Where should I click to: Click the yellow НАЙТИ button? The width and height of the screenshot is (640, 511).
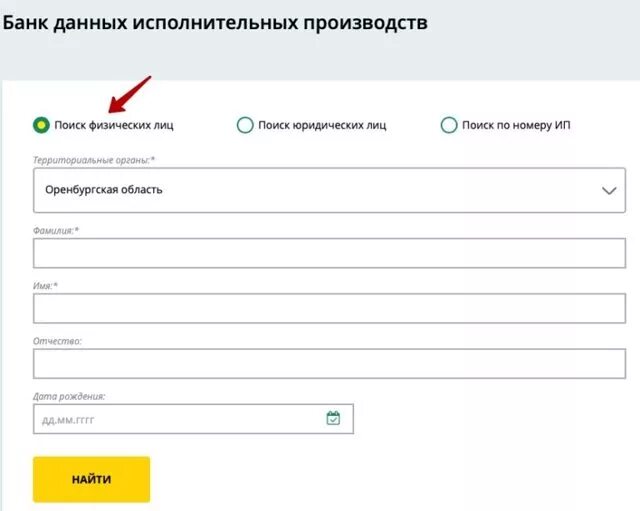click(91, 479)
